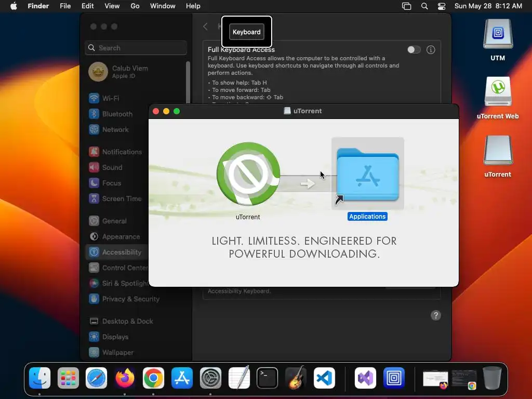Open Sound settings
Viewport: 532px width, 399px height.
117,168
